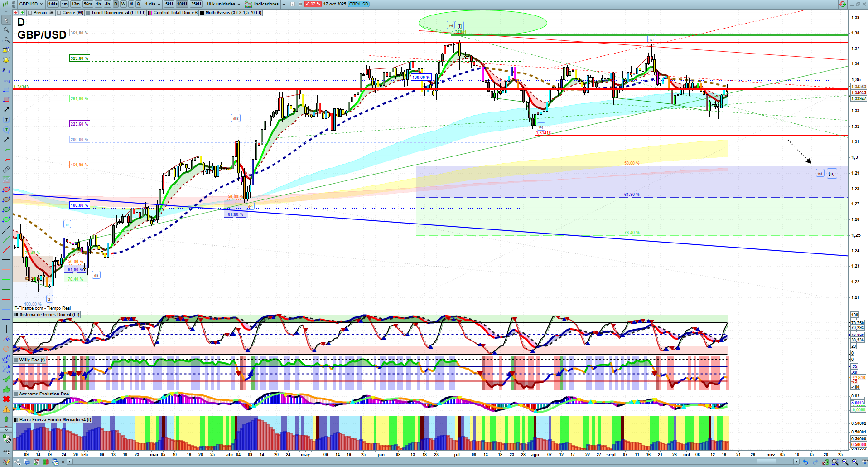868x467 pixels.
Task: Click the GBP/USD blue instrument tag
Action: pos(359,4)
